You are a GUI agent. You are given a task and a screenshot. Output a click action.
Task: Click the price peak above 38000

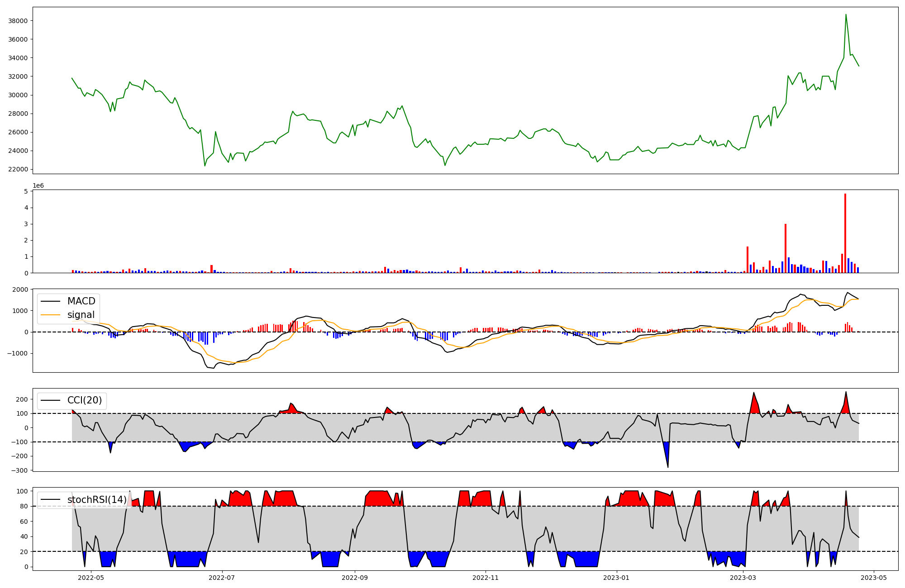coord(846,15)
